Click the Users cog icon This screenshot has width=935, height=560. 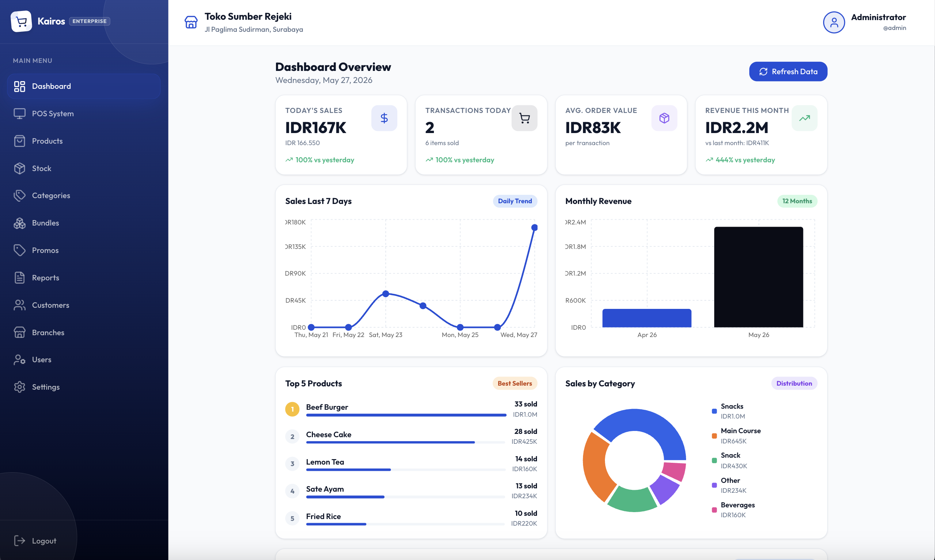tap(20, 360)
